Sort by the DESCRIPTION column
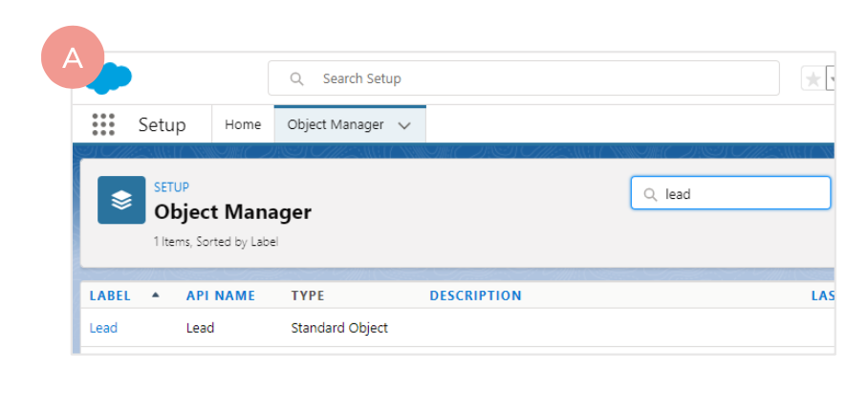Image resolution: width=868 pixels, height=394 pixels. point(475,295)
